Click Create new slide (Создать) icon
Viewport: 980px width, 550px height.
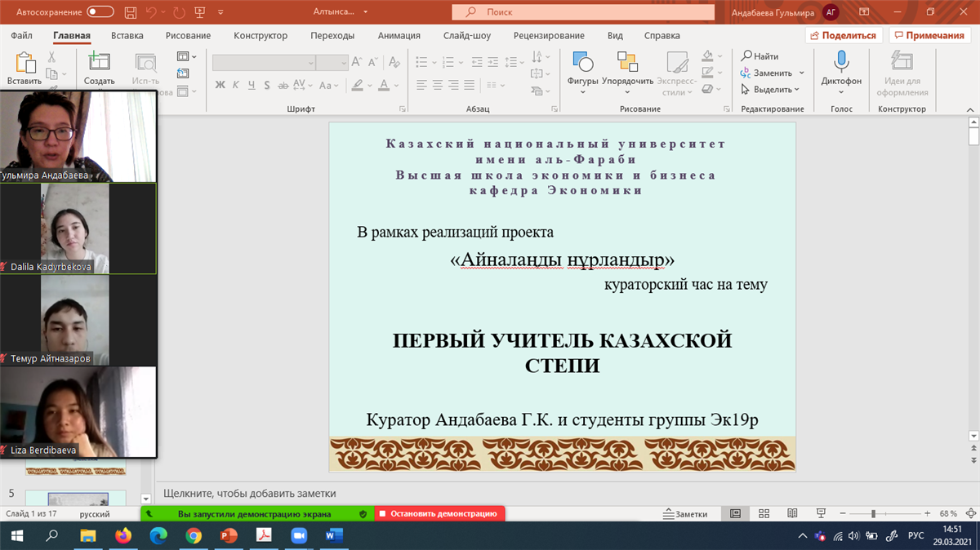(99, 63)
